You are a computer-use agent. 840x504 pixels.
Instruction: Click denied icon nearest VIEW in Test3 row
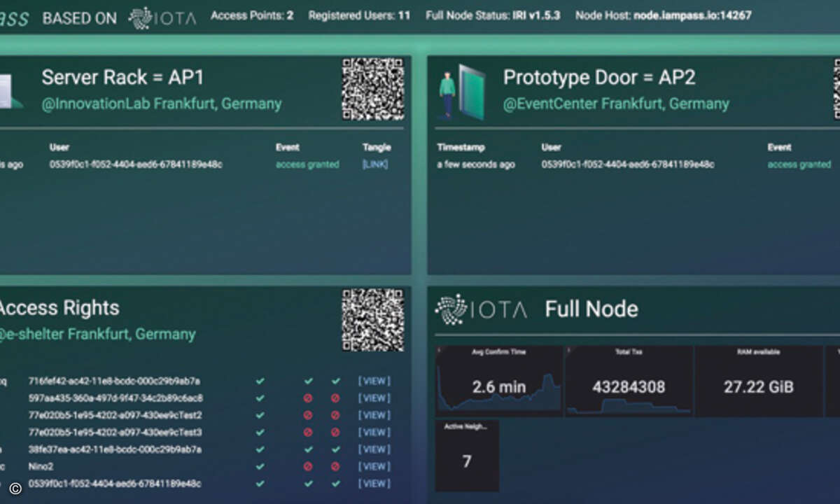click(335, 432)
